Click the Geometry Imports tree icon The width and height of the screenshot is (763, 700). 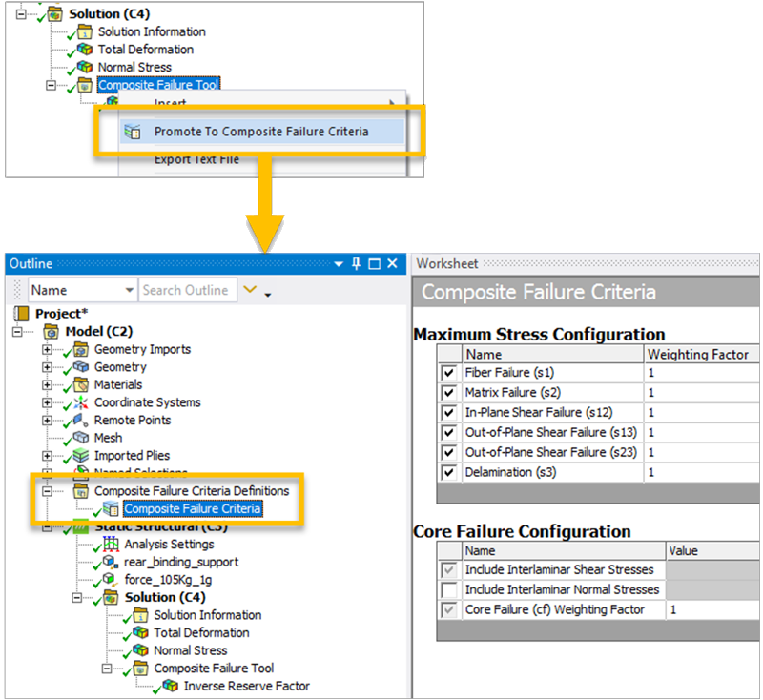pyautogui.click(x=82, y=350)
